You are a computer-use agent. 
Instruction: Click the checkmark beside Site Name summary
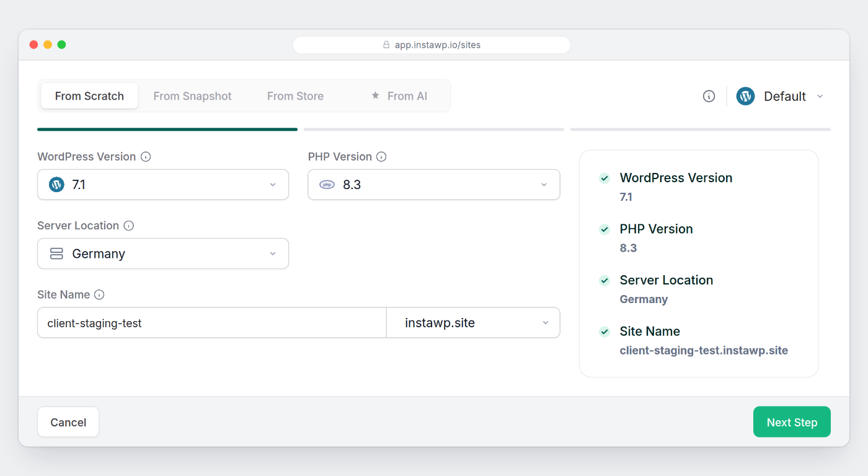tap(604, 332)
